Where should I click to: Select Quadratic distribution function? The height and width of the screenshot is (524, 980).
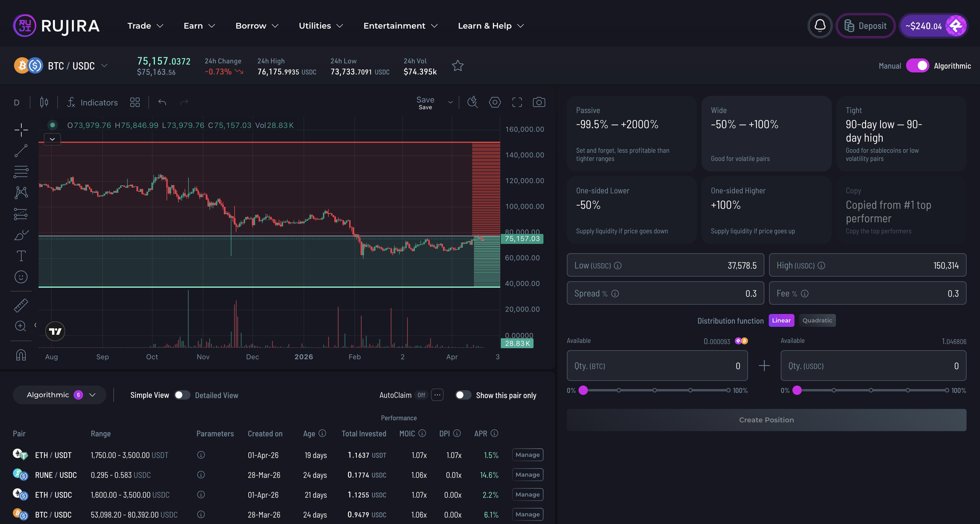click(817, 320)
